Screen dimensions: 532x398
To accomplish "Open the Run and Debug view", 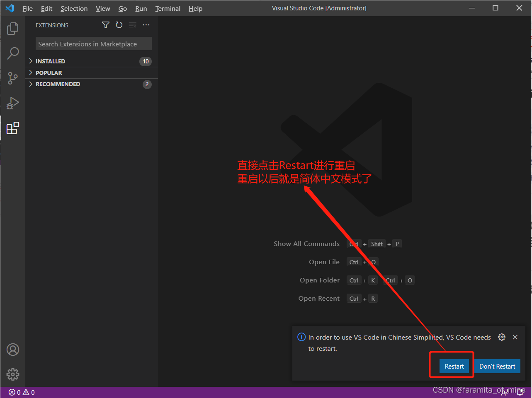I will tap(13, 103).
